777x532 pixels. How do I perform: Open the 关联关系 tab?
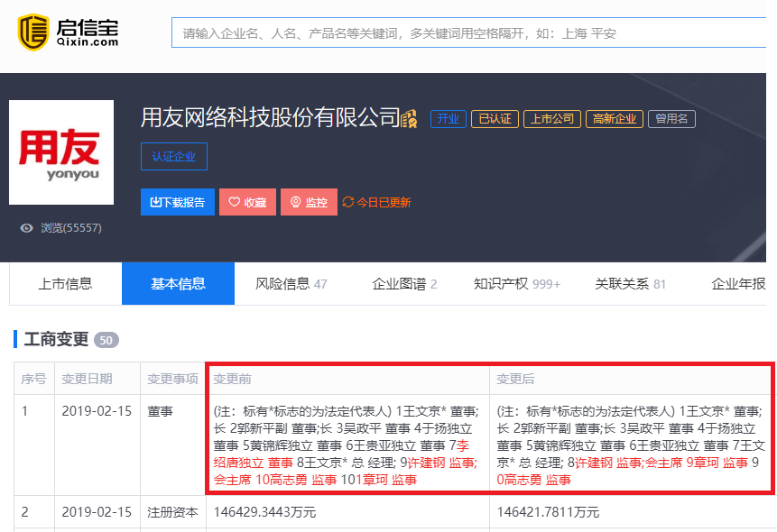(624, 282)
